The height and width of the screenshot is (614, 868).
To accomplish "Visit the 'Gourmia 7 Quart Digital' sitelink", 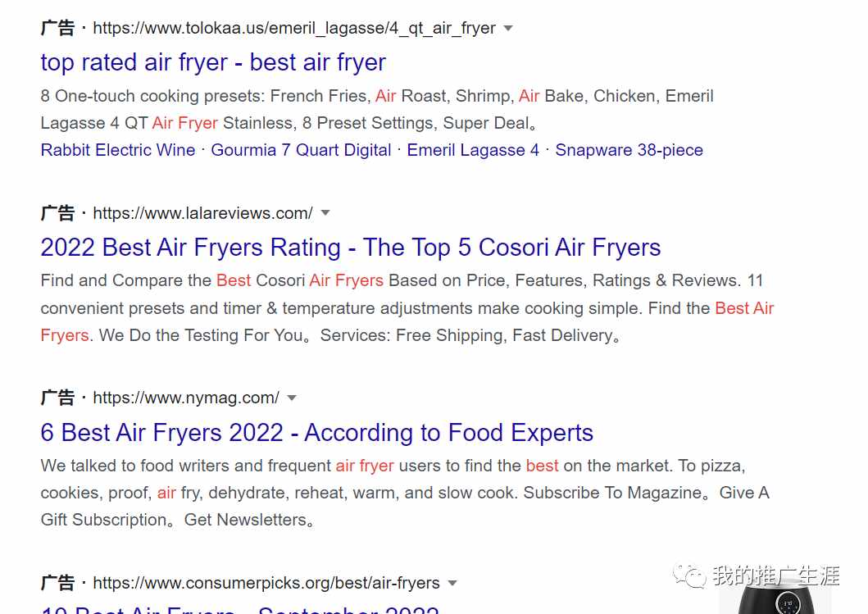I will click(301, 150).
